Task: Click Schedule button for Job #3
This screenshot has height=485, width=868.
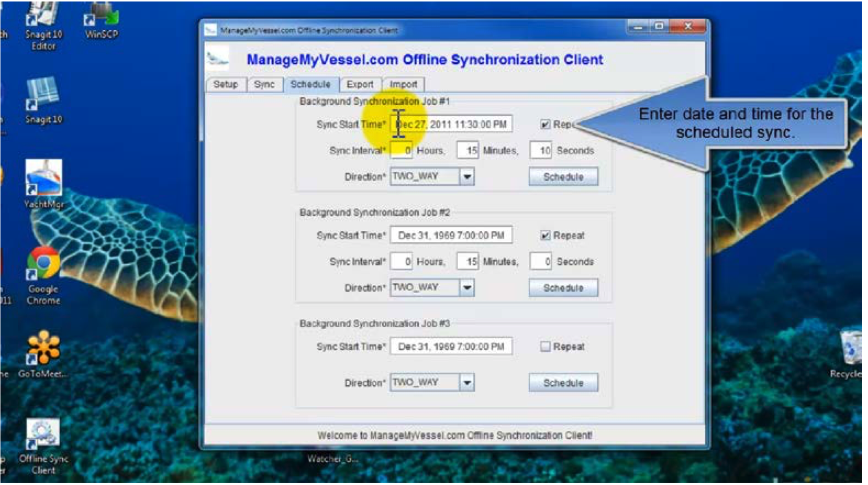Action: pos(563,383)
